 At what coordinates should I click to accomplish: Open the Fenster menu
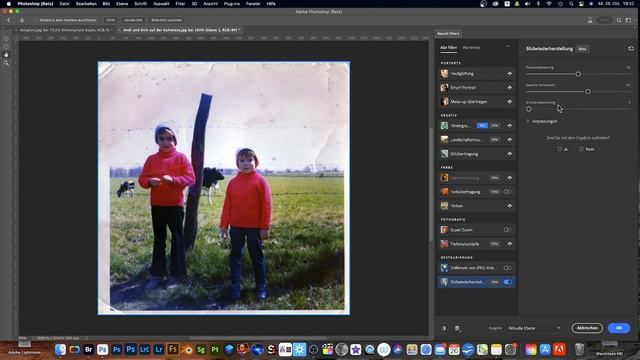pyautogui.click(x=253, y=4)
